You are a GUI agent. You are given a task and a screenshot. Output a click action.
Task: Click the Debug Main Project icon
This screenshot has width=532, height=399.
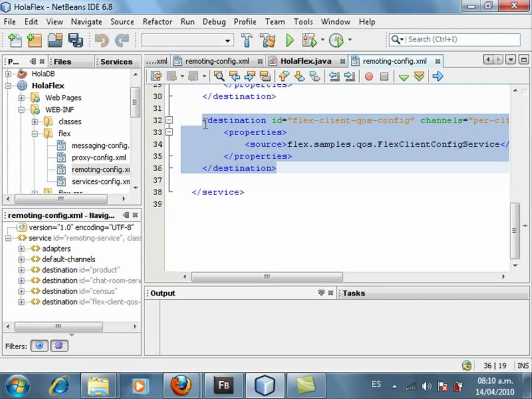tap(309, 40)
